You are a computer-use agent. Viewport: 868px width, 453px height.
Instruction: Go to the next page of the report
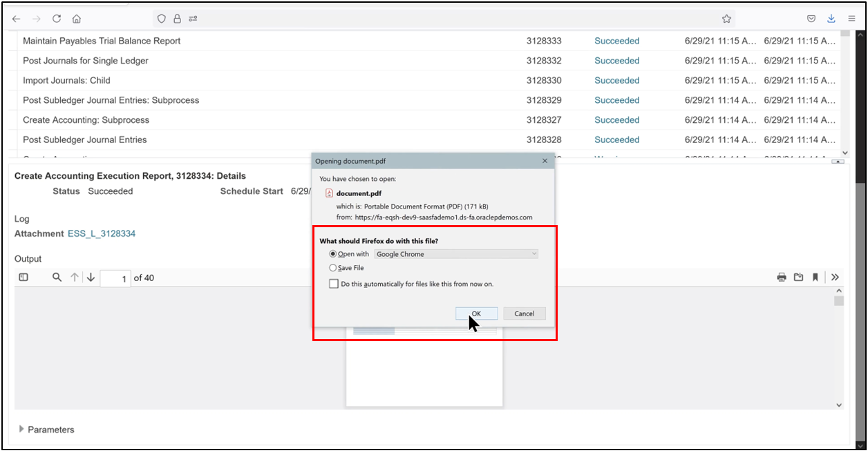(x=90, y=277)
